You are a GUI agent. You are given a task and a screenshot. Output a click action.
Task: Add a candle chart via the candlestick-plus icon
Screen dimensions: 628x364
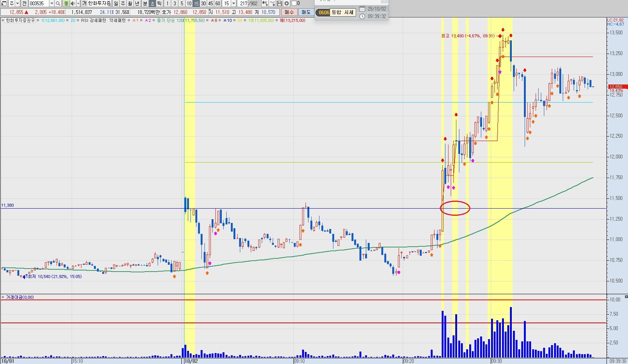(x=266, y=3)
